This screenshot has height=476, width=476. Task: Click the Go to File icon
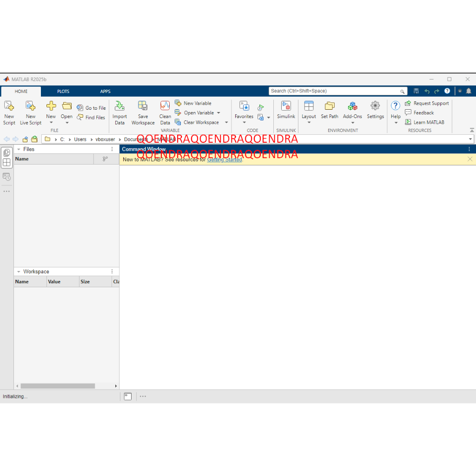click(80, 108)
